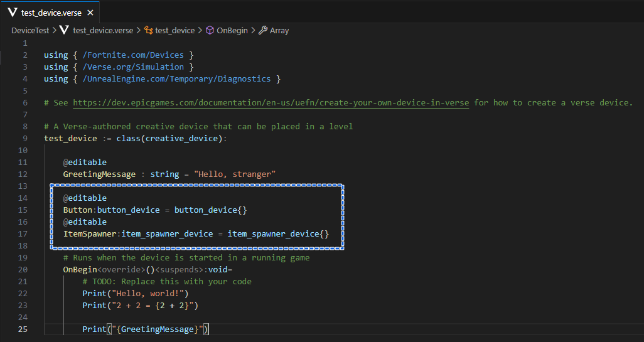Open the dev.epicgames.com documentation link

(271, 102)
